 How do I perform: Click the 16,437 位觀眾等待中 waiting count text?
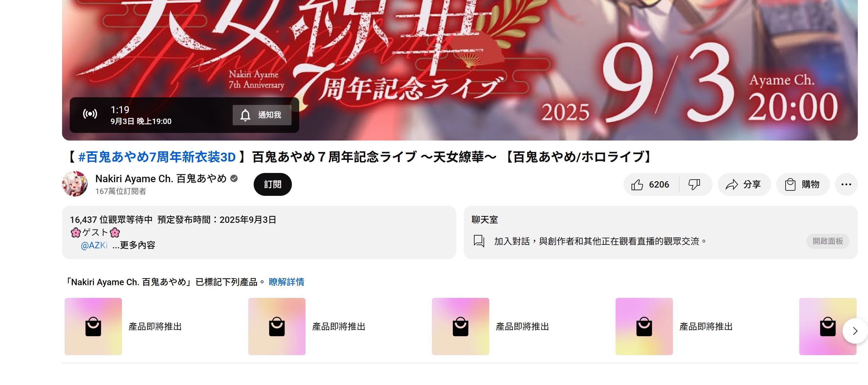pyautogui.click(x=111, y=220)
